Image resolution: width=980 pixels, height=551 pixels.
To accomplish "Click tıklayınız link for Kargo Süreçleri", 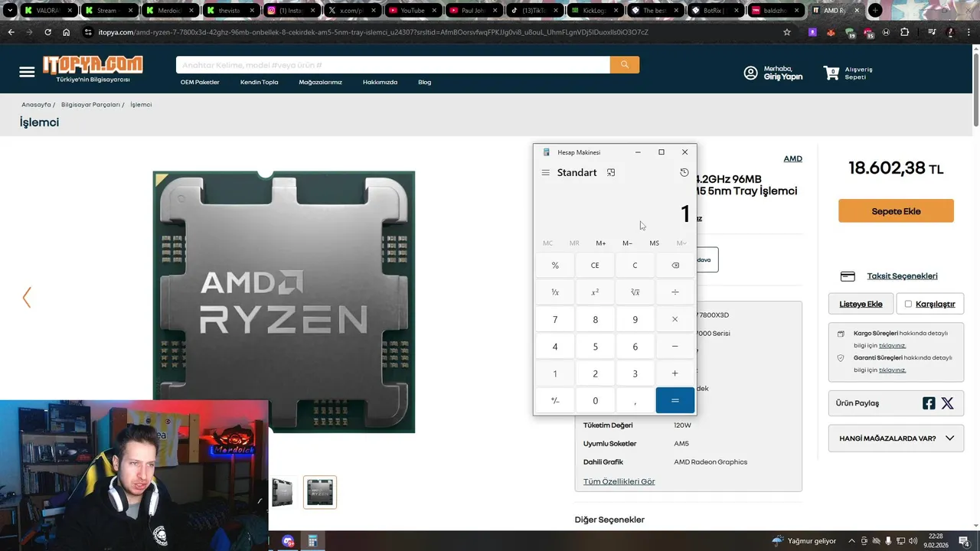I will [892, 345].
